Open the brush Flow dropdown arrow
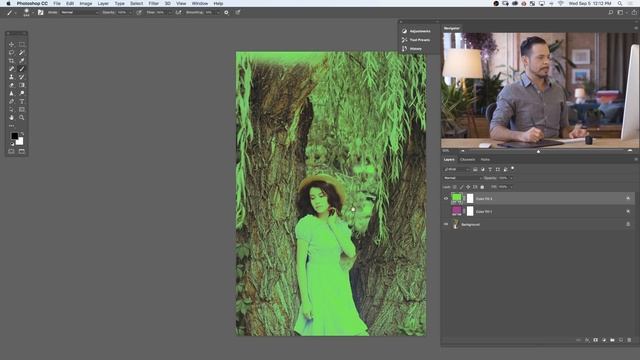This screenshot has width=640, height=360. pos(170,13)
